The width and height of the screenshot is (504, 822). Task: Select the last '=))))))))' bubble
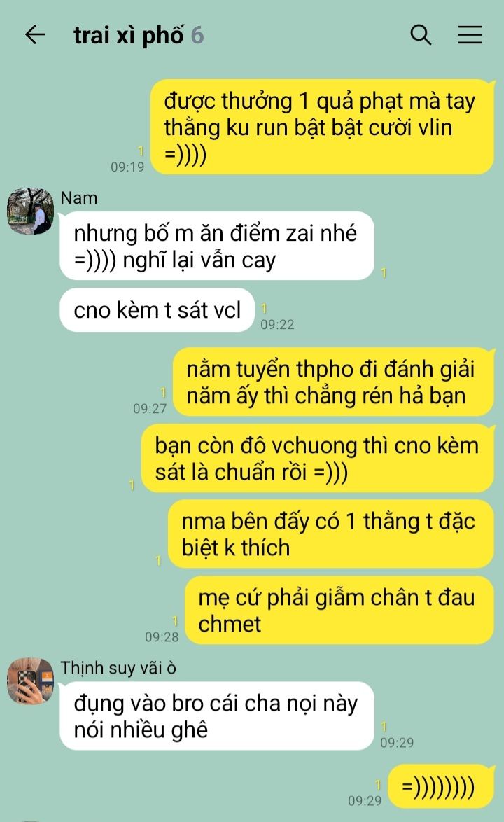click(440, 787)
